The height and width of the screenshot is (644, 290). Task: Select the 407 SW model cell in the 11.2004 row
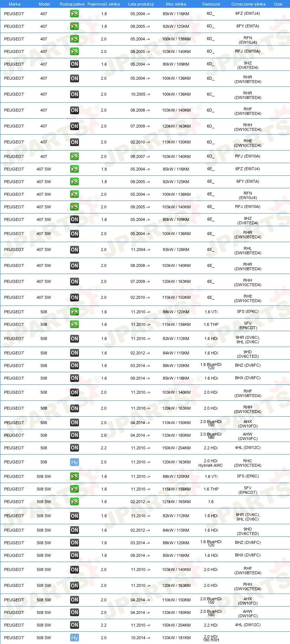44,250
